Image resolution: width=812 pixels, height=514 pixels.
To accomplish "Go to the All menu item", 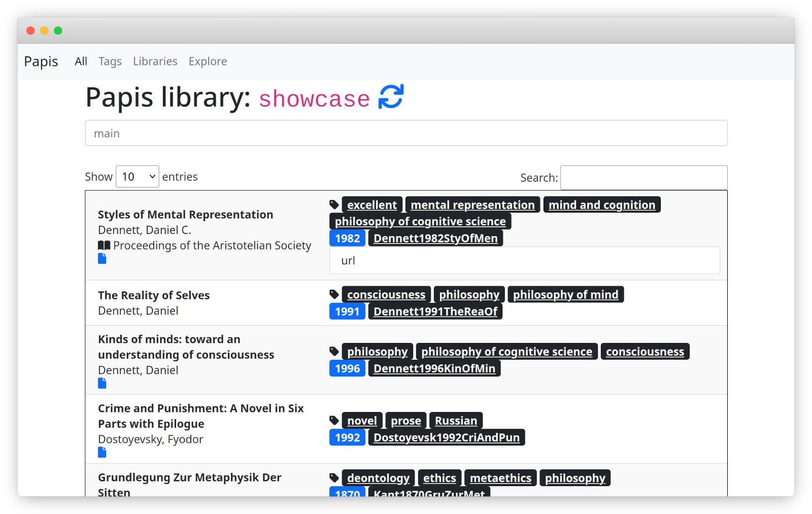I will (81, 61).
